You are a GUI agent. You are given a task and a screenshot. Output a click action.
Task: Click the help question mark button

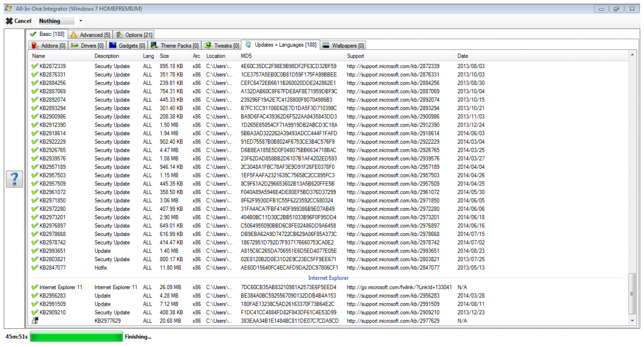pyautogui.click(x=14, y=179)
